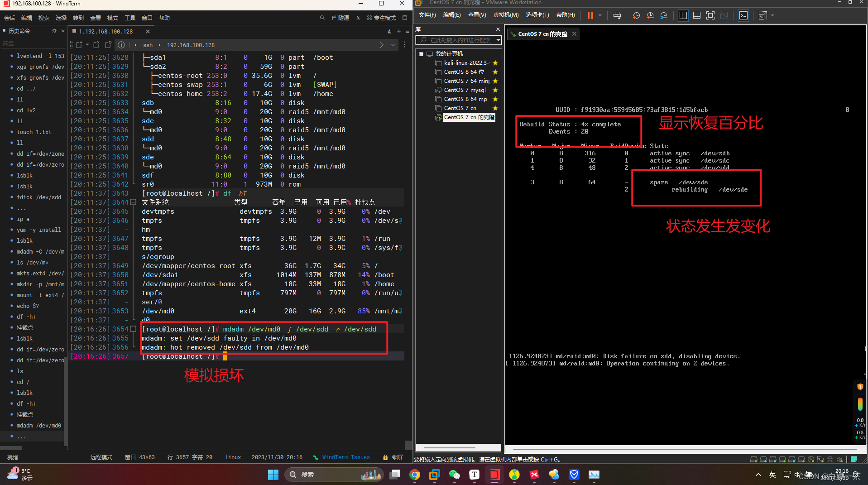The width and height of the screenshot is (868, 485).
Task: Toggle WindTerm layout pane icon at menu right
Action: (405, 18)
